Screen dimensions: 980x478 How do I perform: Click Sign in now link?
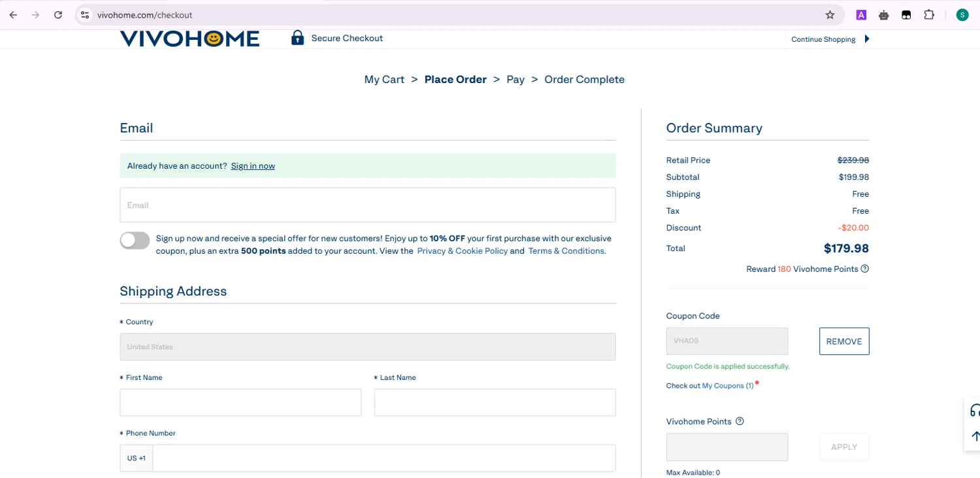click(x=253, y=166)
